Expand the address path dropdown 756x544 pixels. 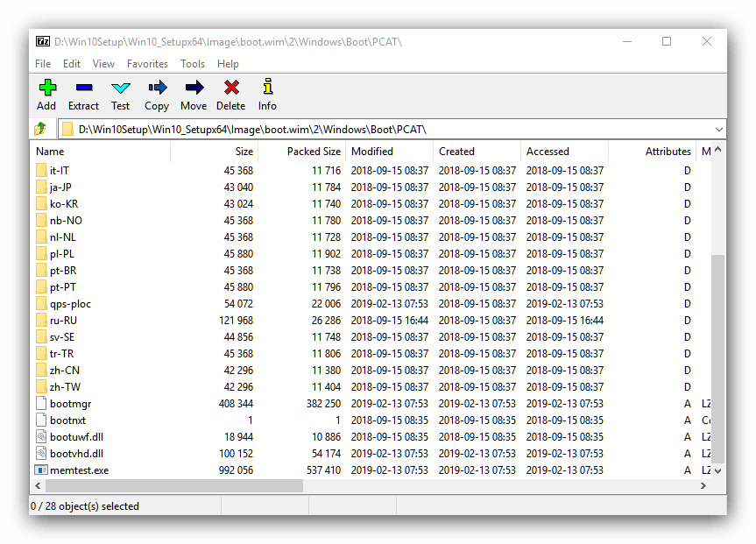pos(719,130)
